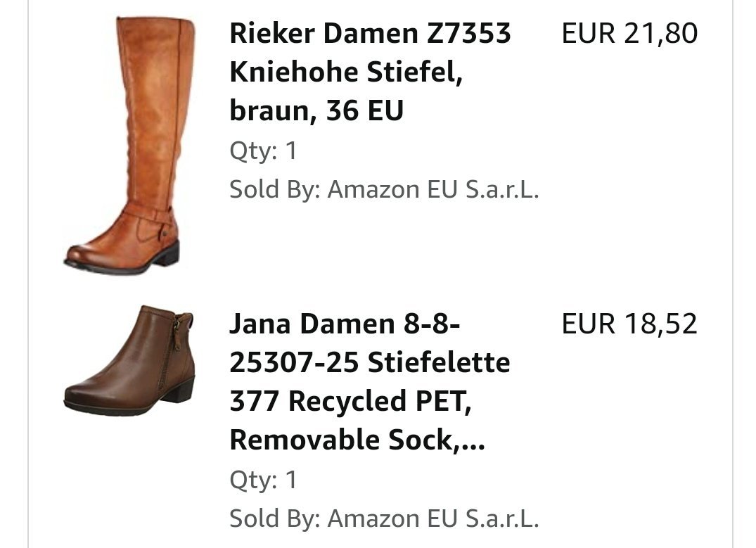Click the 'Jana Damen 8-8-' title line
Image resolution: width=756 pixels, height=548 pixels.
(x=345, y=324)
